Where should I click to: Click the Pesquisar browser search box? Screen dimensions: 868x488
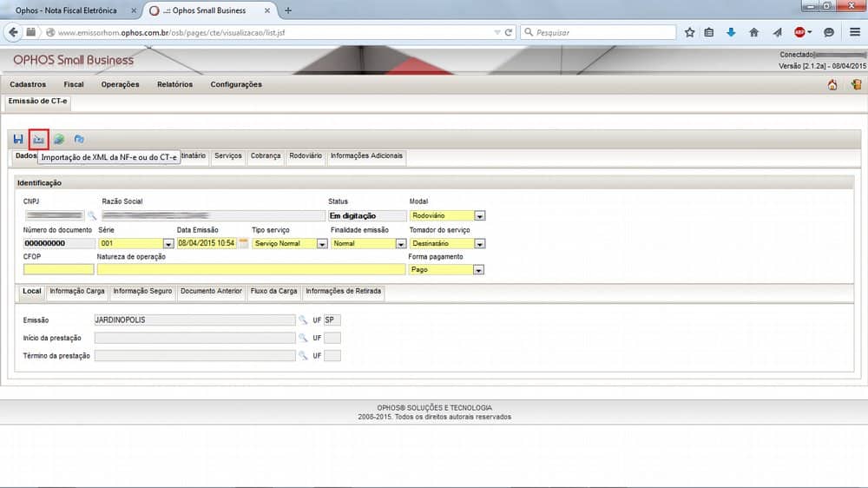(x=598, y=33)
